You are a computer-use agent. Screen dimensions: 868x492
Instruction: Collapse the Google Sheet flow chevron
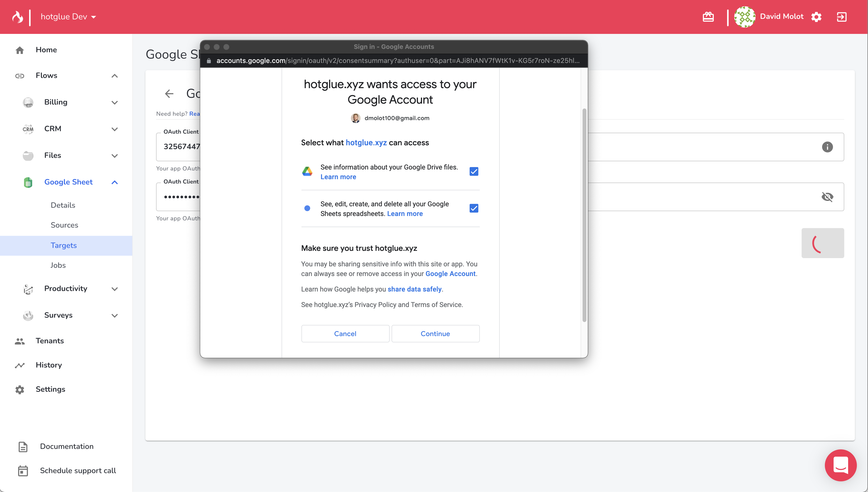pos(115,182)
